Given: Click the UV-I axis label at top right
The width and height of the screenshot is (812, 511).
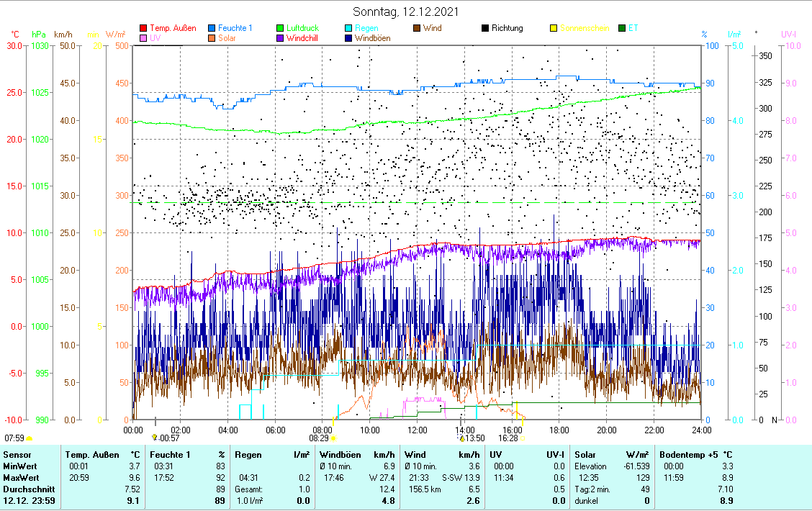Looking at the screenshot, I should coord(788,35).
